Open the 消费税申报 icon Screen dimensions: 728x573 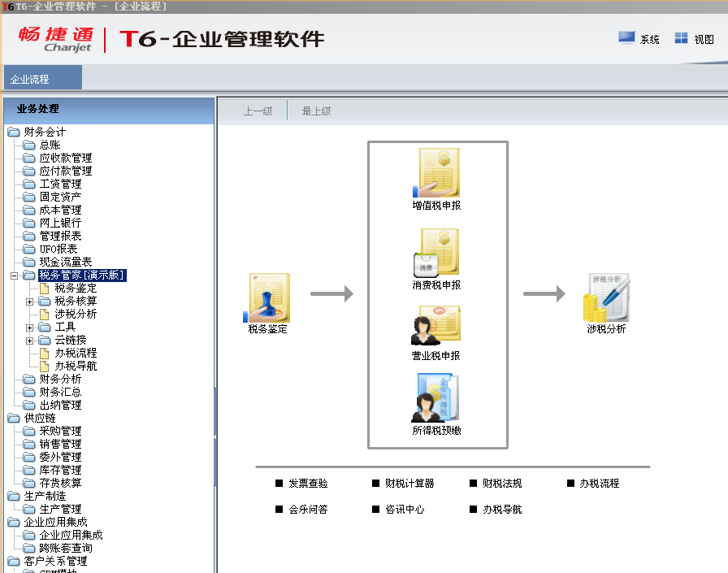tap(436, 253)
